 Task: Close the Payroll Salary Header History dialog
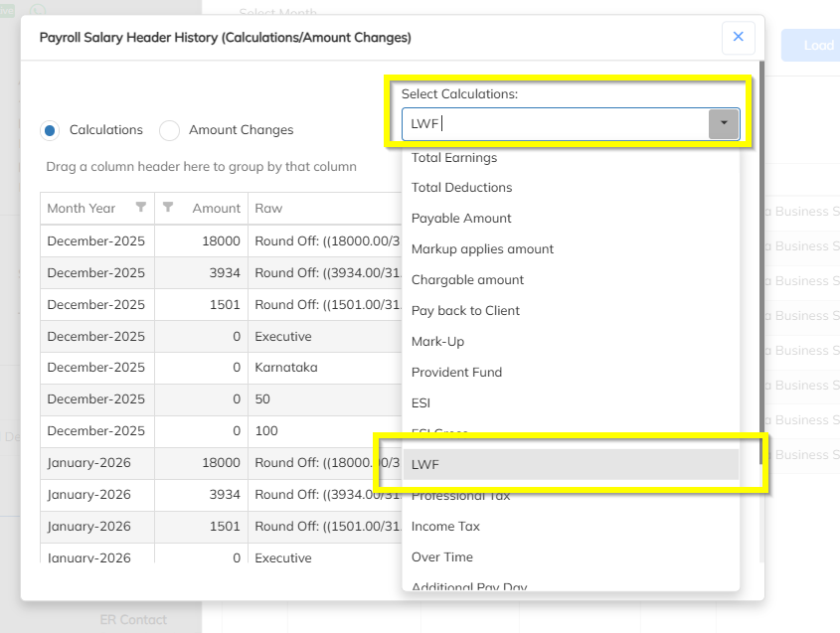738,37
